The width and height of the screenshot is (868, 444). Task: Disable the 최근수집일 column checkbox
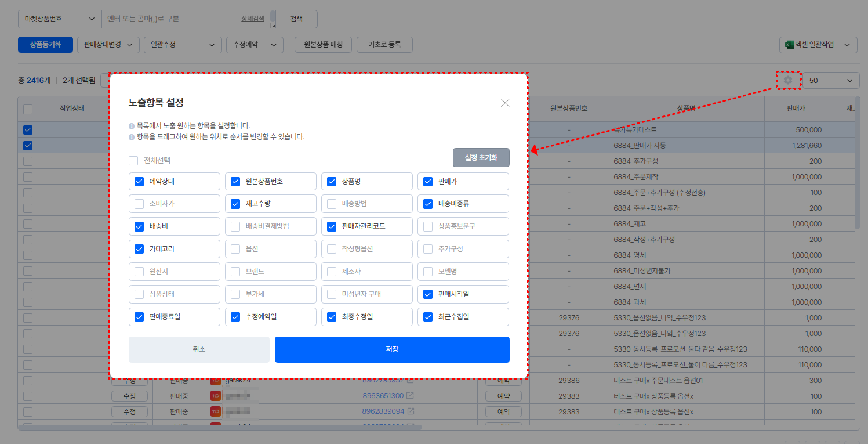tap(428, 317)
